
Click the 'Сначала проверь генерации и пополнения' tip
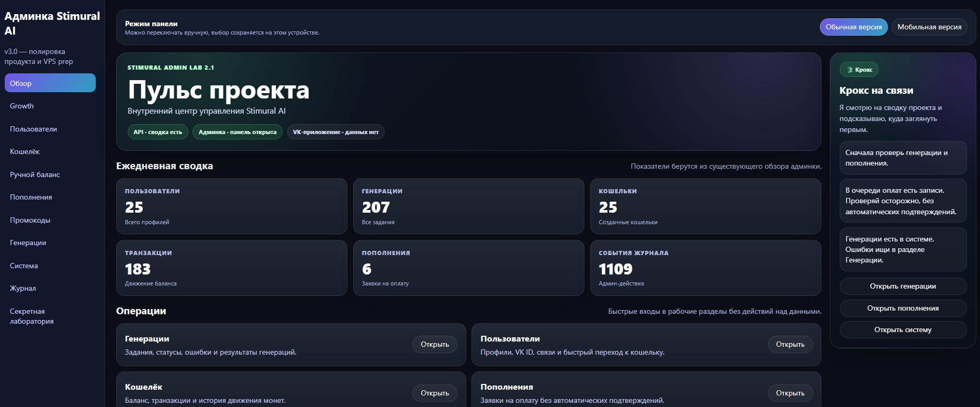coord(903,158)
